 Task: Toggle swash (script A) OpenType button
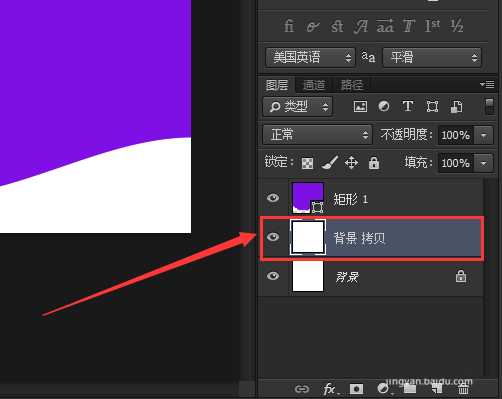coord(361,26)
